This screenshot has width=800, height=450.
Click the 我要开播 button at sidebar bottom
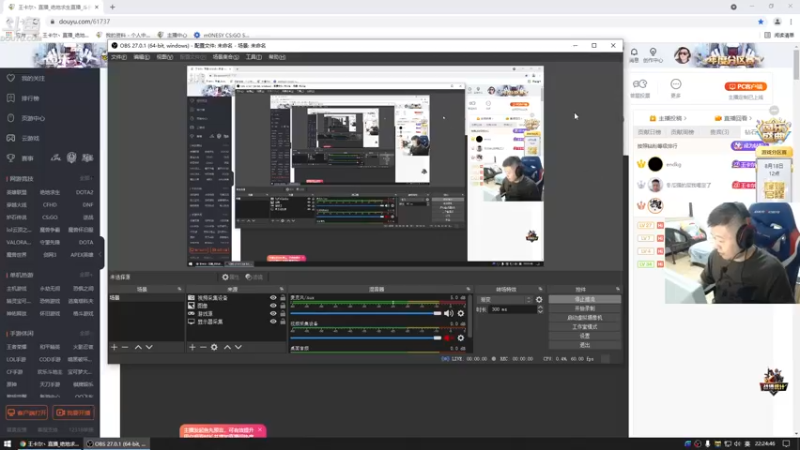pyautogui.click(x=73, y=413)
